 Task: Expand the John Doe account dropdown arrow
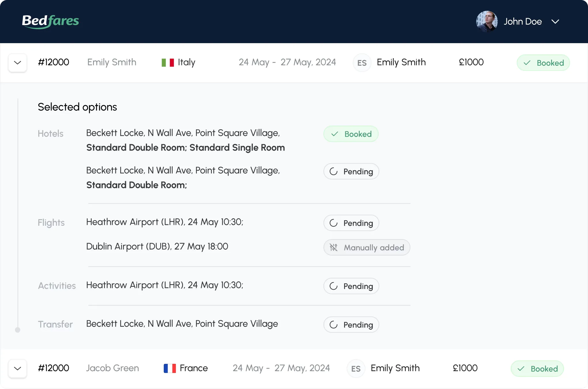555,22
